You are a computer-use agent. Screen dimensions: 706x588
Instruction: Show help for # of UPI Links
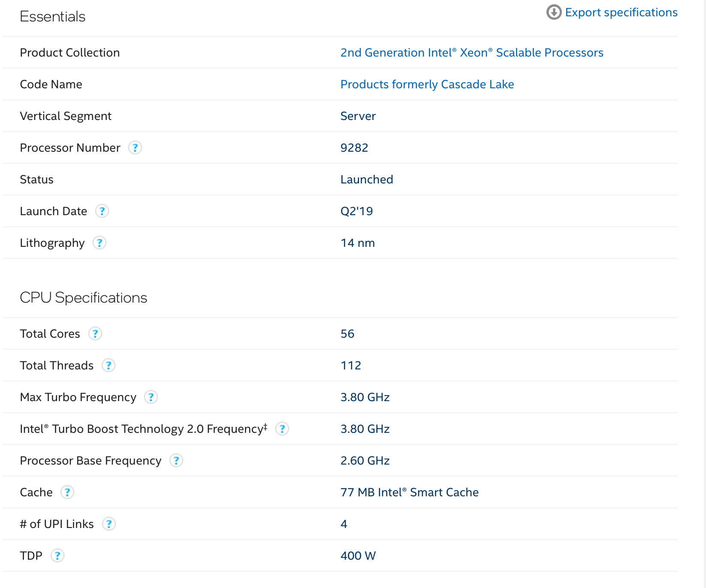[x=109, y=524]
